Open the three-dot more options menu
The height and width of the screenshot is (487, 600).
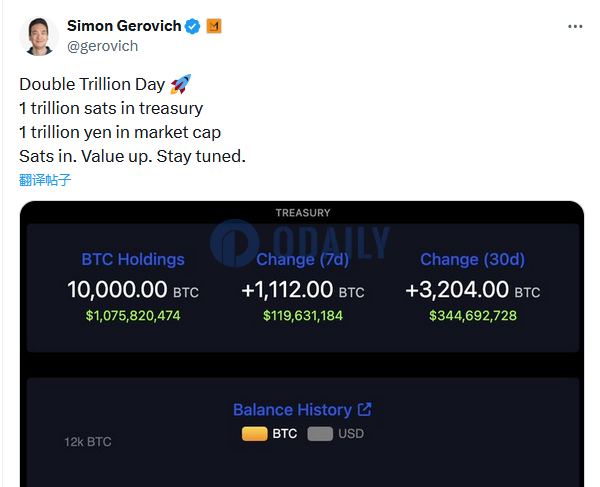(575, 26)
